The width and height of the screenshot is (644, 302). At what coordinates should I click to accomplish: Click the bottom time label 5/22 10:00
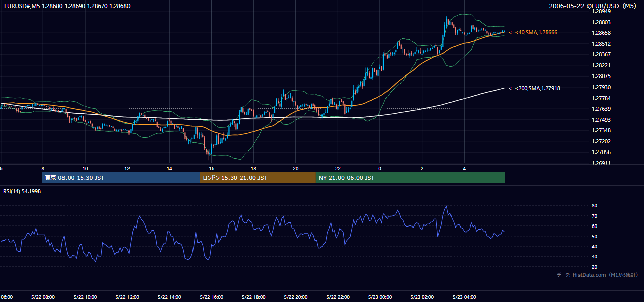[x=85, y=297]
